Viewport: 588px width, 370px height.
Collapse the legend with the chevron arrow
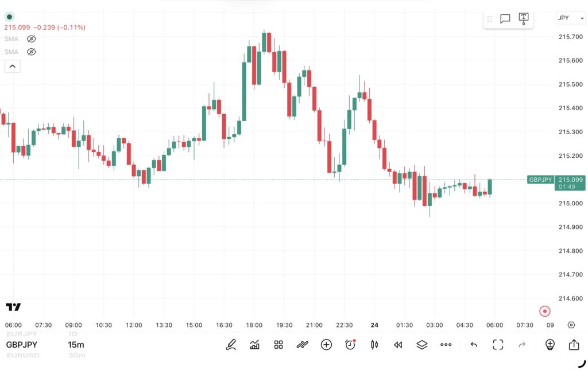[x=13, y=66]
